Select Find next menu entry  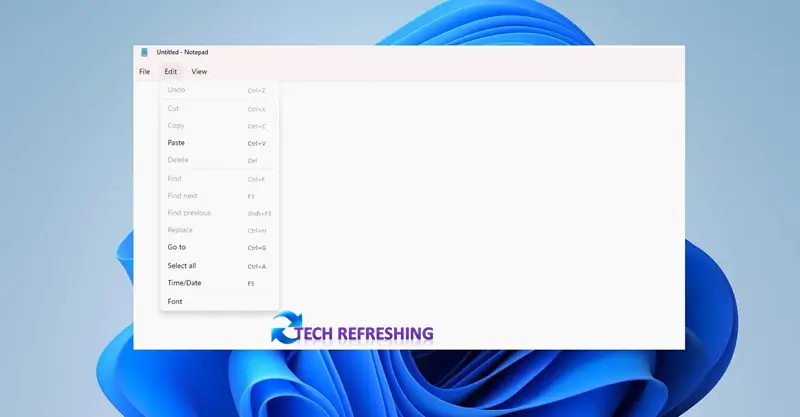click(x=219, y=196)
